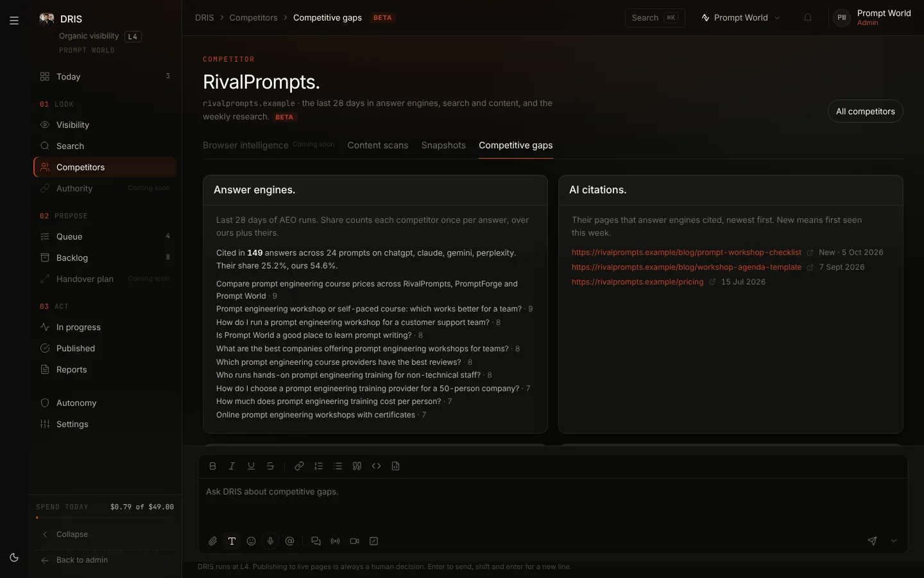Start a video recording with the camera icon
Screen dimensions: 924x578
pyautogui.click(x=355, y=541)
